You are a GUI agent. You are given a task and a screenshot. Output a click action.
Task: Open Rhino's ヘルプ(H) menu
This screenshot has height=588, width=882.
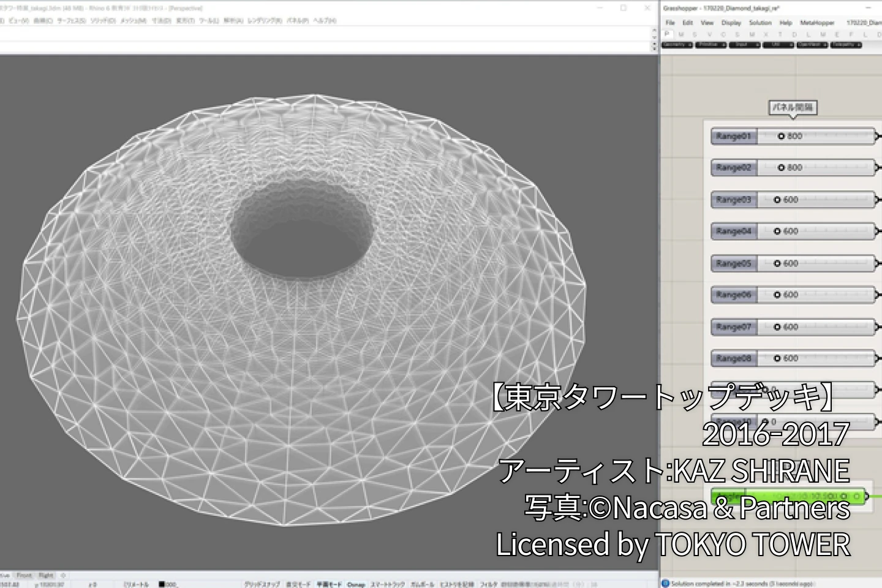point(325,21)
